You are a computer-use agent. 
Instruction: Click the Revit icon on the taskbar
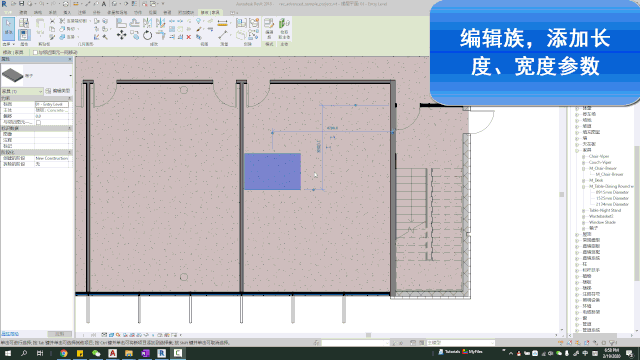(x=161, y=353)
